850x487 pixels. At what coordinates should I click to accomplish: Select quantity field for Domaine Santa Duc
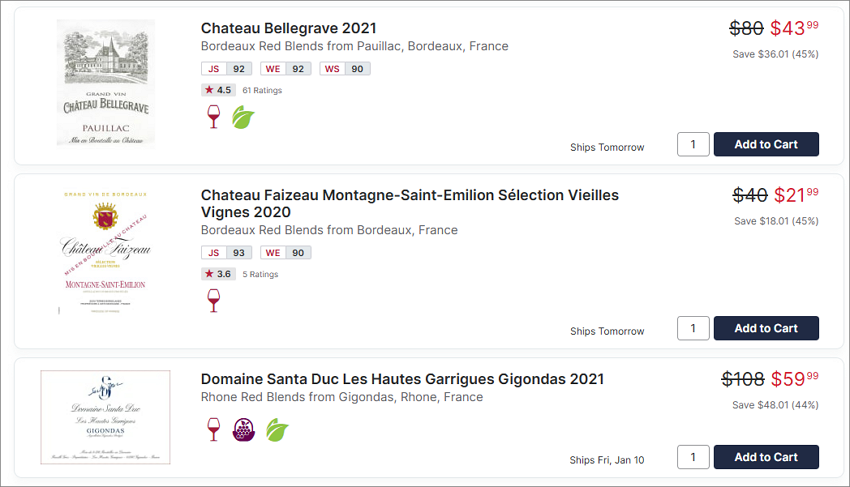pos(693,457)
